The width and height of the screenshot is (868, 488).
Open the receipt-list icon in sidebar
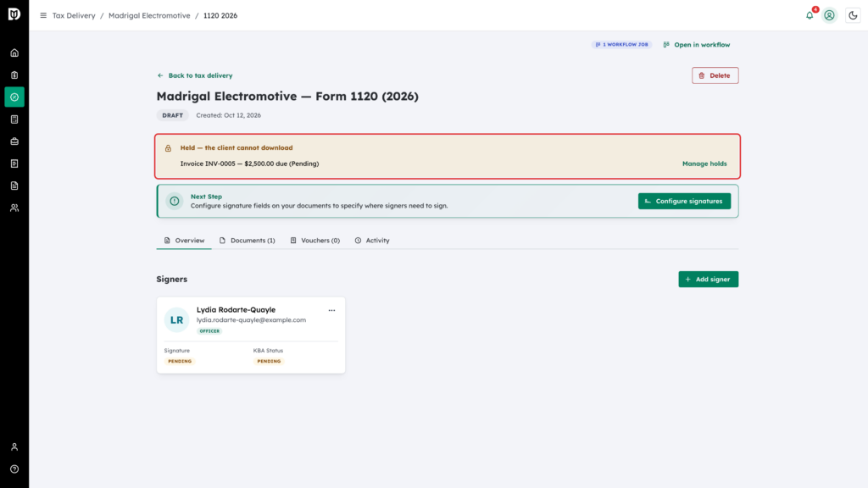click(14, 164)
